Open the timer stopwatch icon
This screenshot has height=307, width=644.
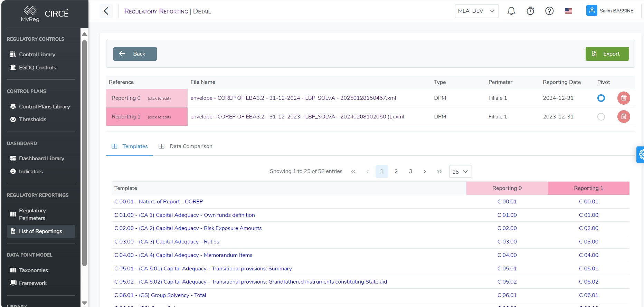tap(530, 11)
